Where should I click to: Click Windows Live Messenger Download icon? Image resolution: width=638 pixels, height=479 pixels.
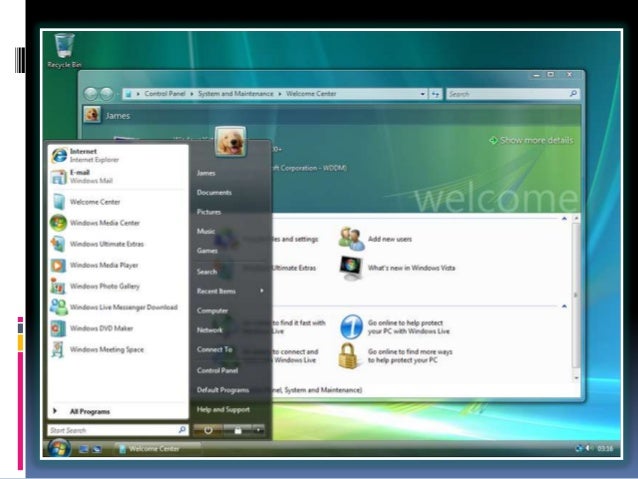(59, 307)
